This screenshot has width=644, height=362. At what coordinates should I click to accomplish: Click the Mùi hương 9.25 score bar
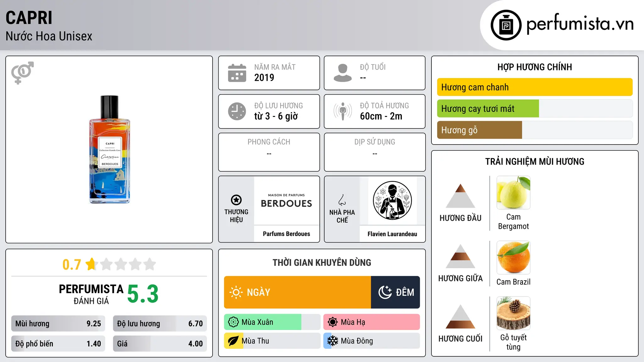point(58,324)
